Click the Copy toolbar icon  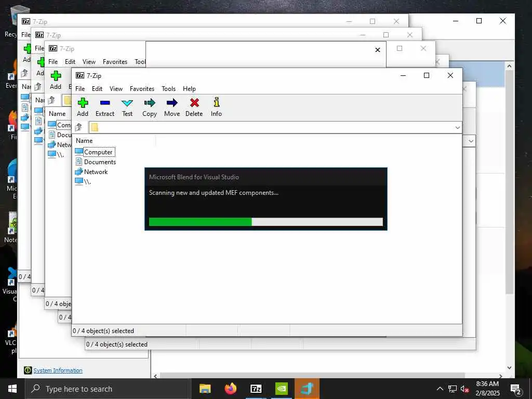tap(149, 103)
